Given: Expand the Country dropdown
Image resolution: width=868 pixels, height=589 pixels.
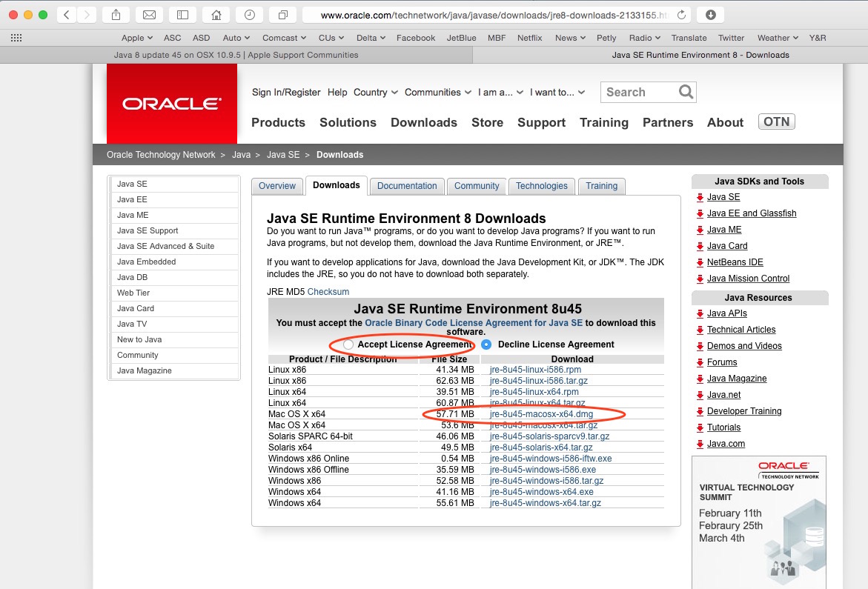Looking at the screenshot, I should [376, 93].
